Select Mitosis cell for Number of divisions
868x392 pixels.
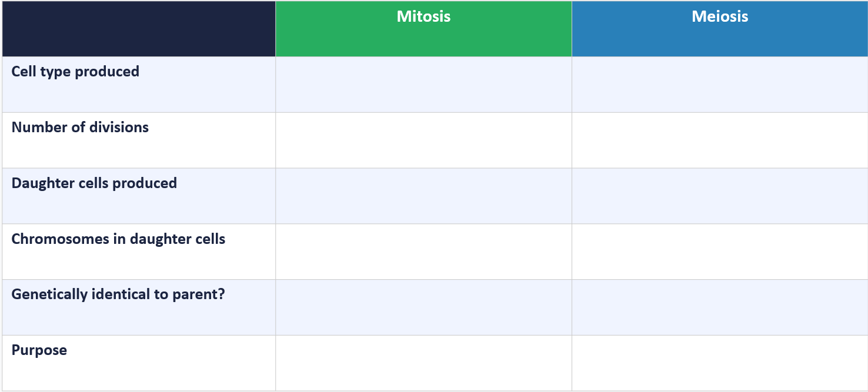tap(423, 140)
